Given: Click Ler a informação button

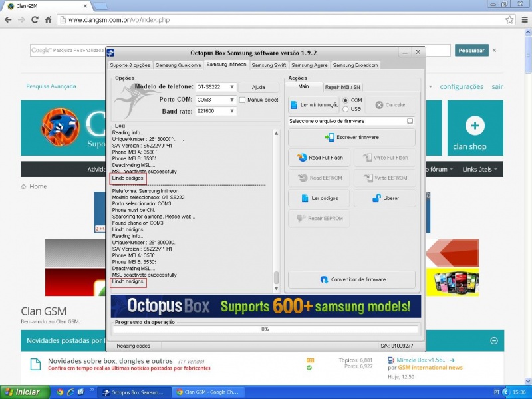Looking at the screenshot, I should click(x=314, y=105).
